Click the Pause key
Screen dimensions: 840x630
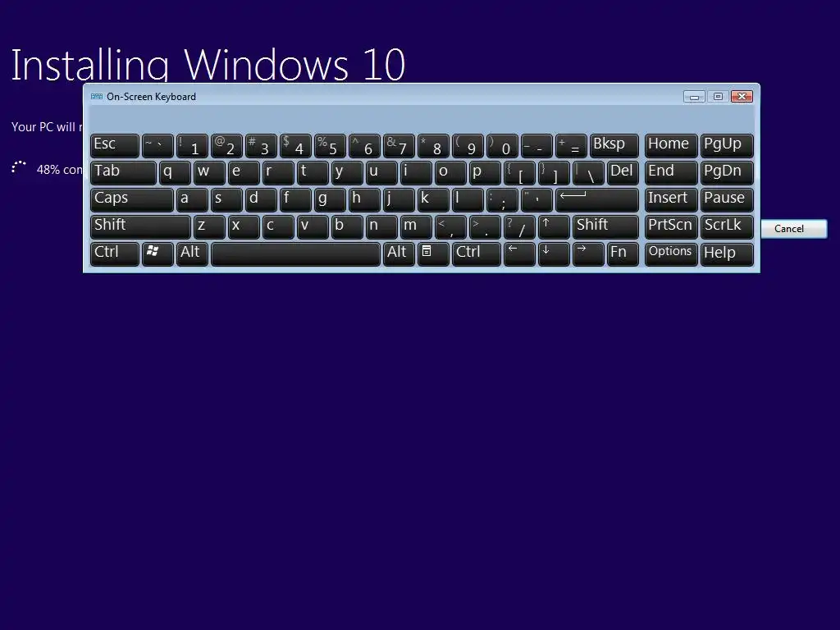point(727,199)
